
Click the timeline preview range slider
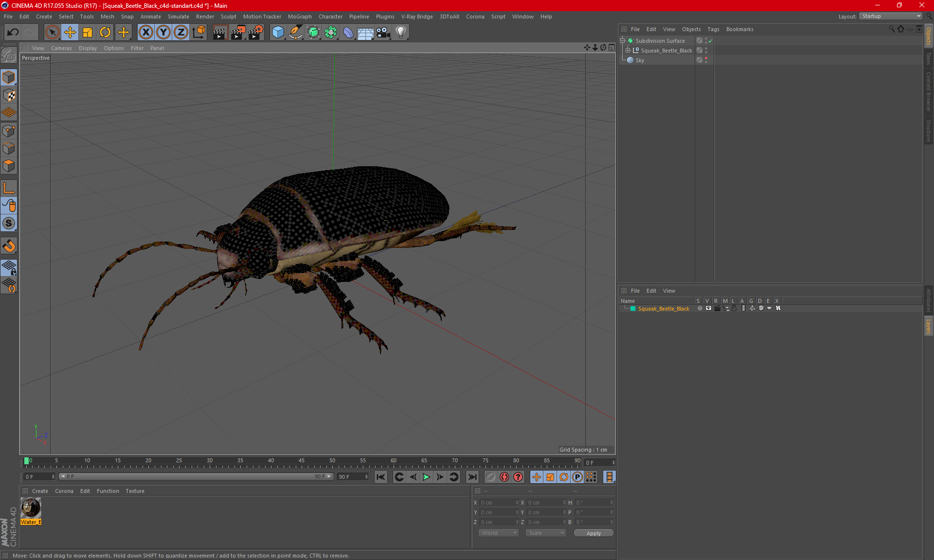[x=196, y=476]
